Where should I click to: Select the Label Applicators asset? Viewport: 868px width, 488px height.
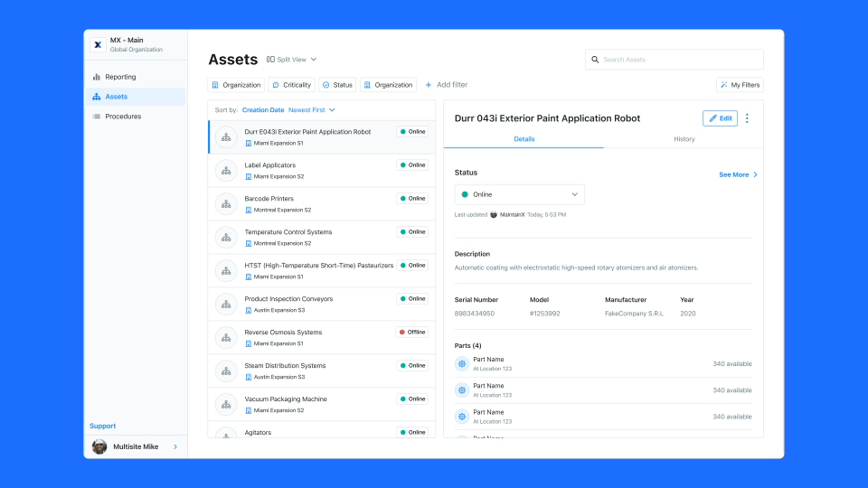tap(322, 171)
